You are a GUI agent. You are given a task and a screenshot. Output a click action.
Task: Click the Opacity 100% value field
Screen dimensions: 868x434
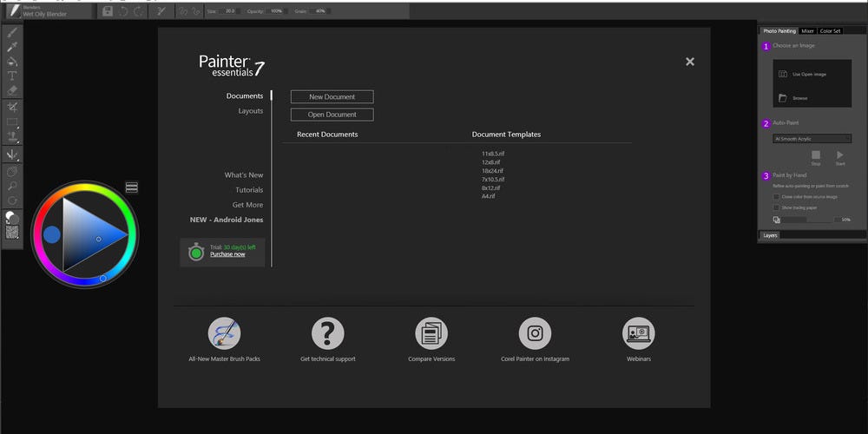(x=276, y=11)
